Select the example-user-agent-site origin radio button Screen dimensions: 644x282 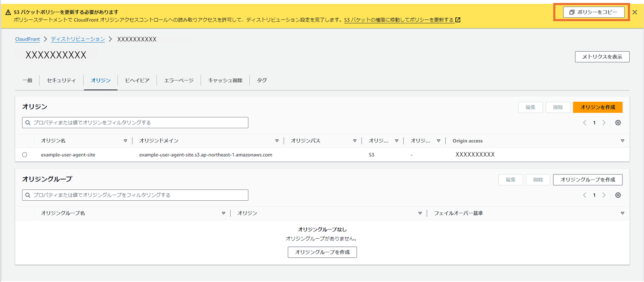click(x=24, y=155)
